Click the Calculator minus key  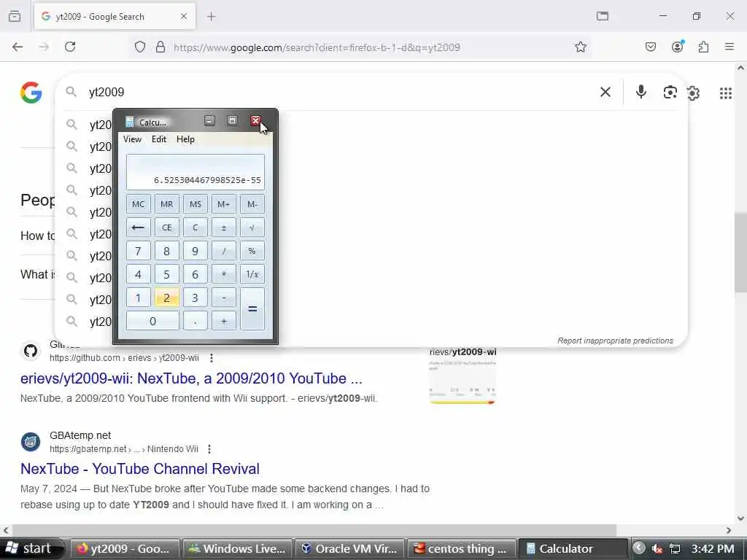pos(223,297)
